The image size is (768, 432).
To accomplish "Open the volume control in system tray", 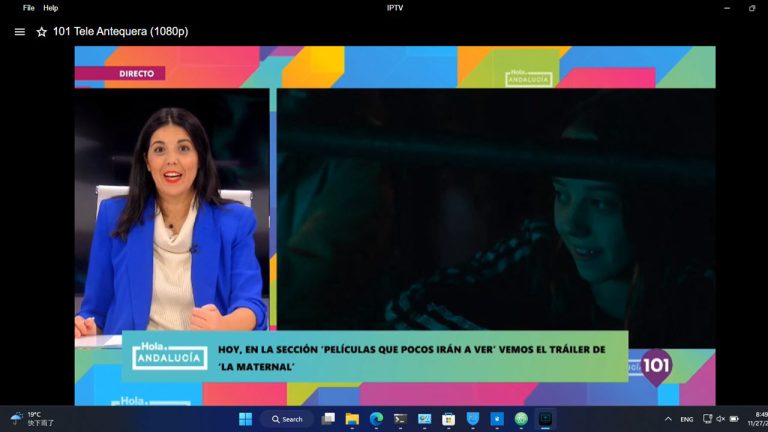I will [x=720, y=419].
